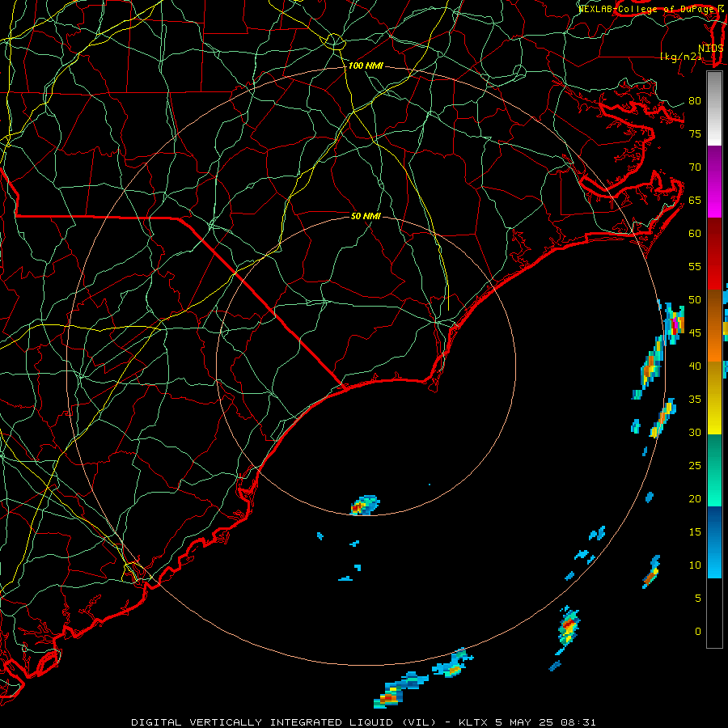The width and height of the screenshot is (728, 728).
Task: Click the 60 value on the scale
Action: click(695, 234)
